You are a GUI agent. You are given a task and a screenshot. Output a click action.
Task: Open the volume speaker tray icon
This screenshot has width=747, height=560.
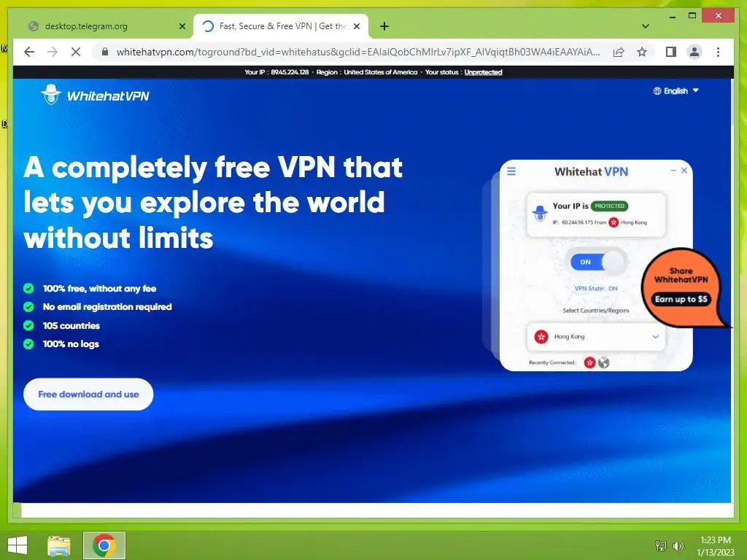[678, 545]
